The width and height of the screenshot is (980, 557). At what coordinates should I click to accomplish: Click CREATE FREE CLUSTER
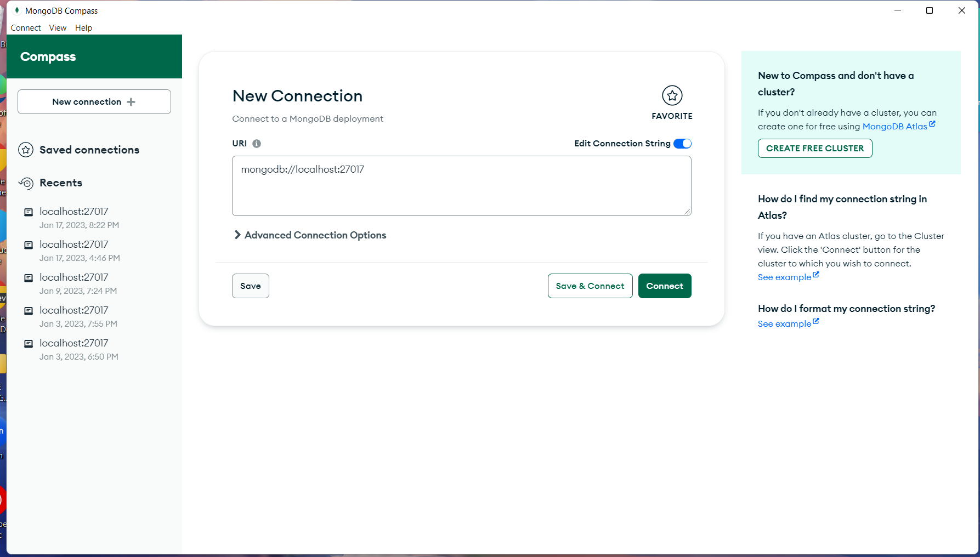click(x=814, y=148)
